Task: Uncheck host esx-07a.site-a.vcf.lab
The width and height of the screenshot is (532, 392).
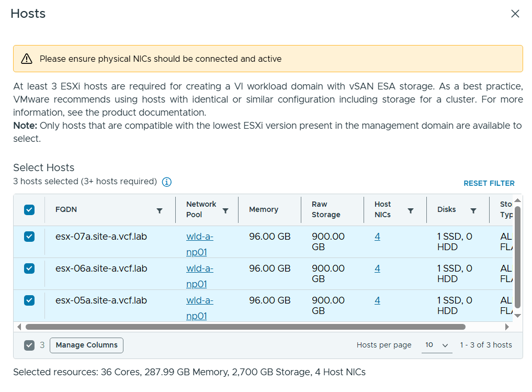Action: pos(29,237)
